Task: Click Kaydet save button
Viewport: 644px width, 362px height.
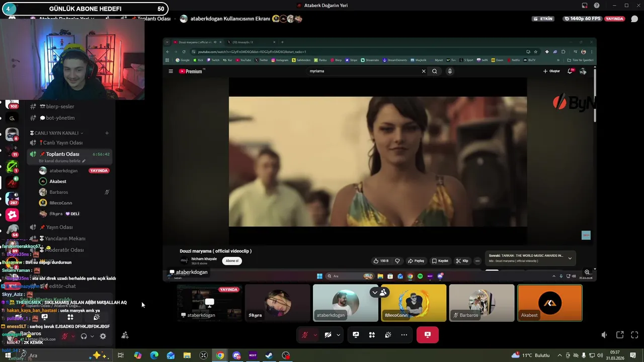Action: [440, 261]
